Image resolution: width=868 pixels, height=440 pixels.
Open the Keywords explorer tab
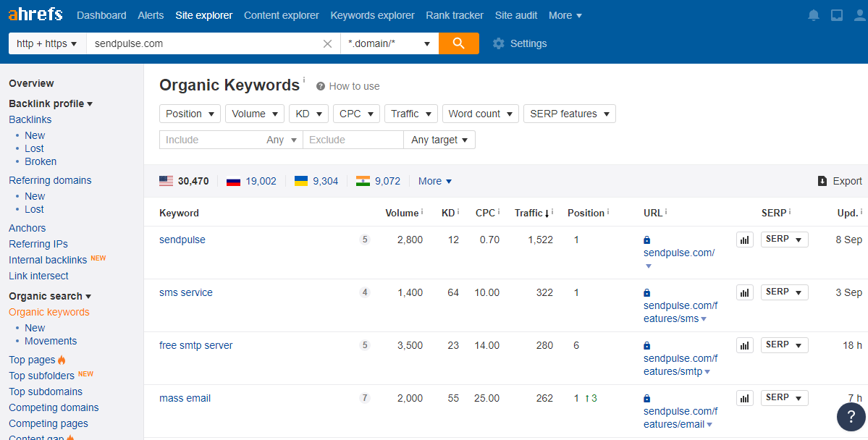(372, 15)
